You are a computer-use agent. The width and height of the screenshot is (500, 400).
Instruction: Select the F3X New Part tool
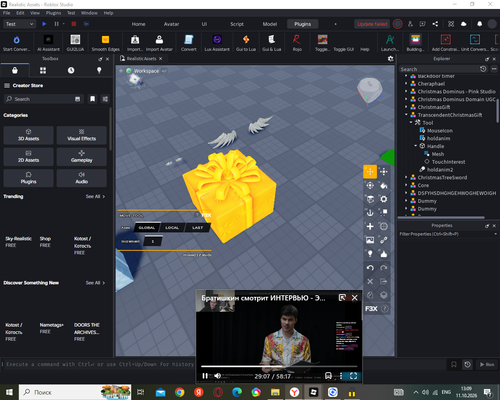[370, 226]
